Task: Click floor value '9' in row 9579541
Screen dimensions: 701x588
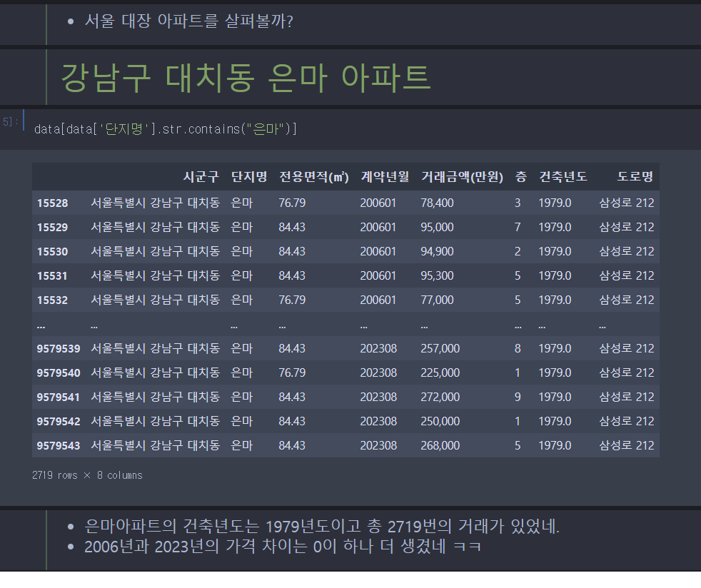Action: [518, 397]
